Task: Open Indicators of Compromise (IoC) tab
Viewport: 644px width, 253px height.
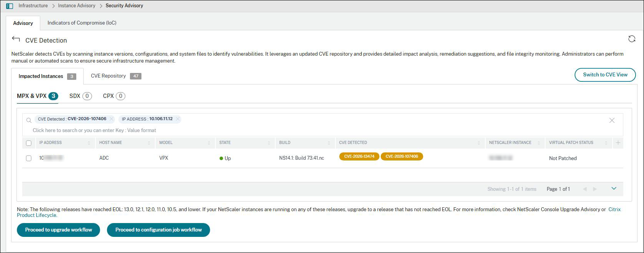Action: (x=82, y=23)
